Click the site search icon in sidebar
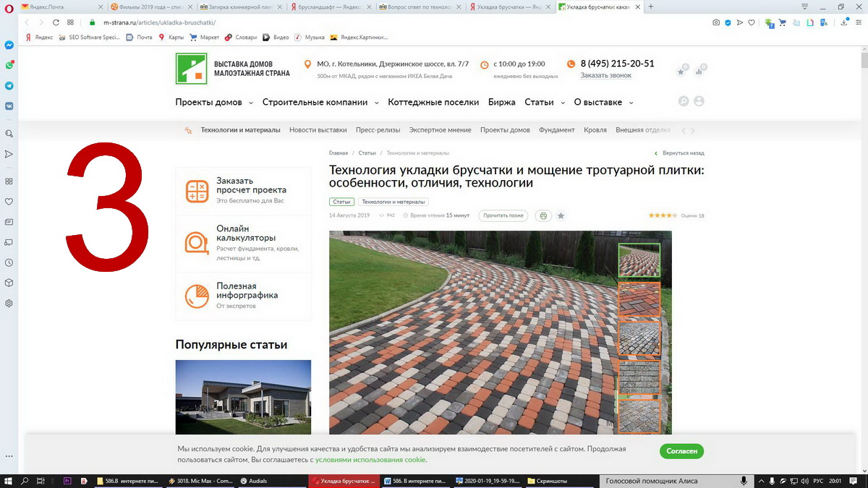The height and width of the screenshot is (488, 868). (x=9, y=133)
